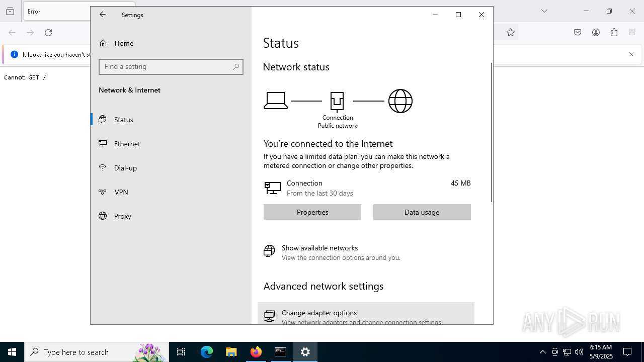This screenshot has height=362, width=644.
Task: Click the network tray icon
Action: pos(567,352)
